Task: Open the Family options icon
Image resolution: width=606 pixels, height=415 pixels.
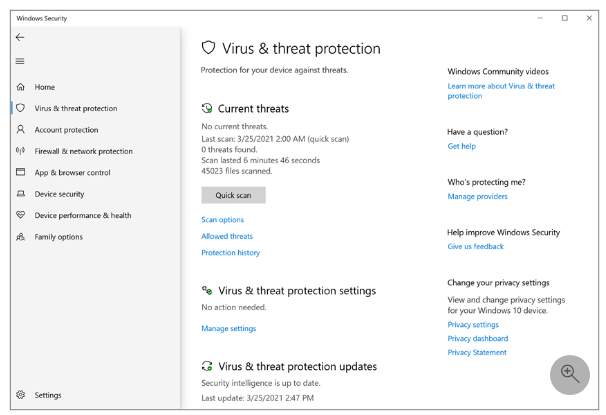Action: tap(20, 237)
